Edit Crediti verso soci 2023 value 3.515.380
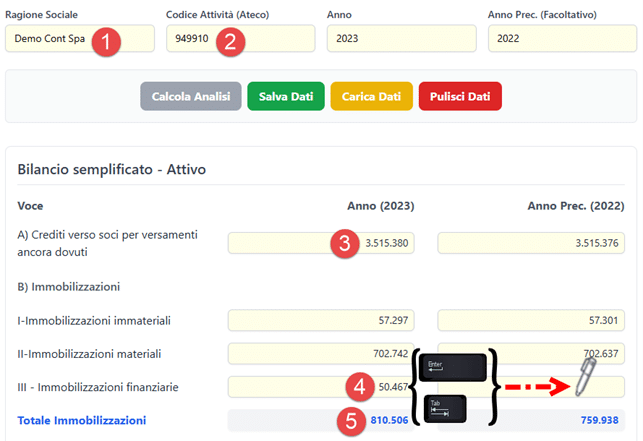Viewport: 643px width, 441px height. 321,243
